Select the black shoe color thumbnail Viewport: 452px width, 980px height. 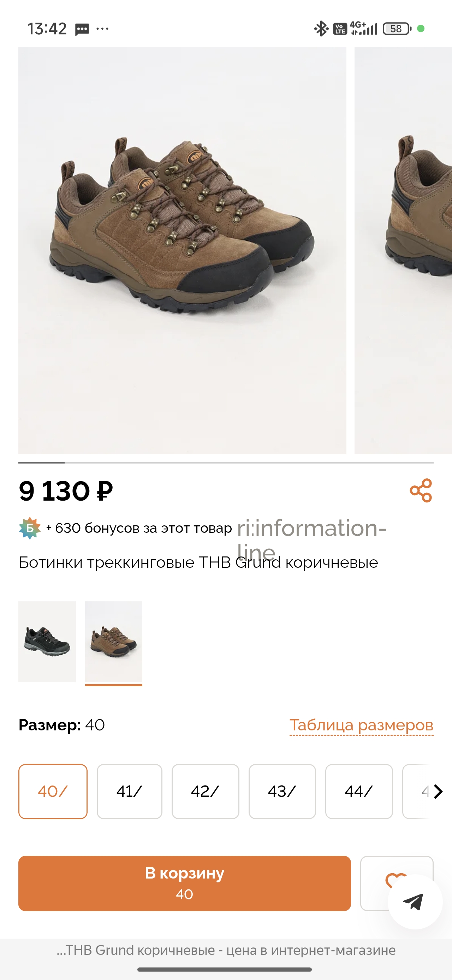click(47, 641)
